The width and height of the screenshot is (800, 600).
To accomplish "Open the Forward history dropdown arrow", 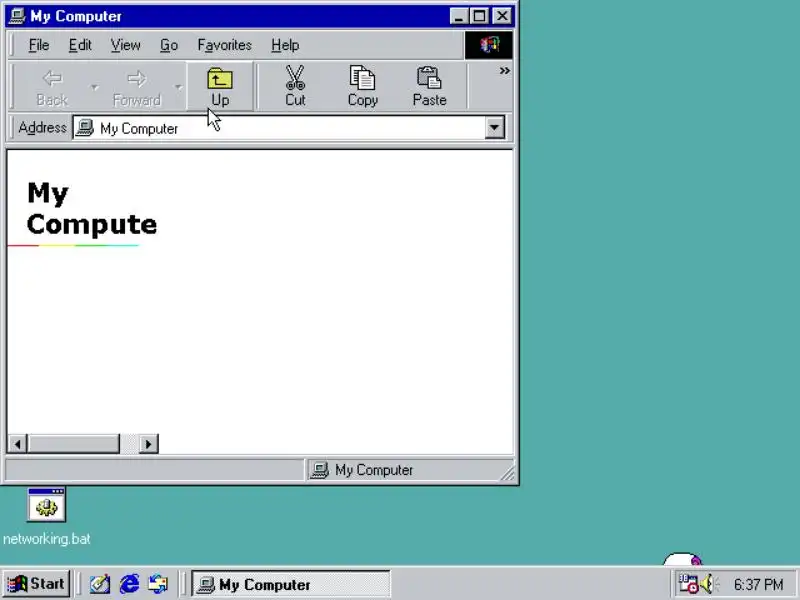I will click(x=178, y=87).
